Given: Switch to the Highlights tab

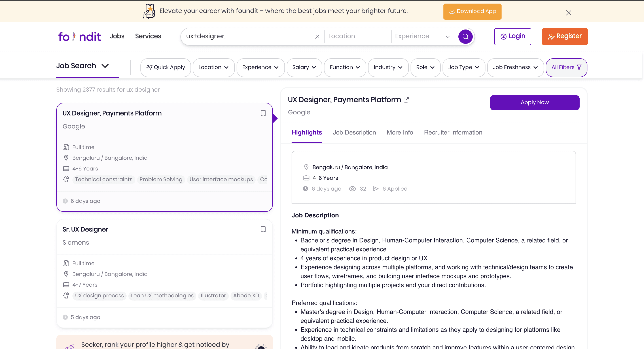Looking at the screenshot, I should 307,132.
